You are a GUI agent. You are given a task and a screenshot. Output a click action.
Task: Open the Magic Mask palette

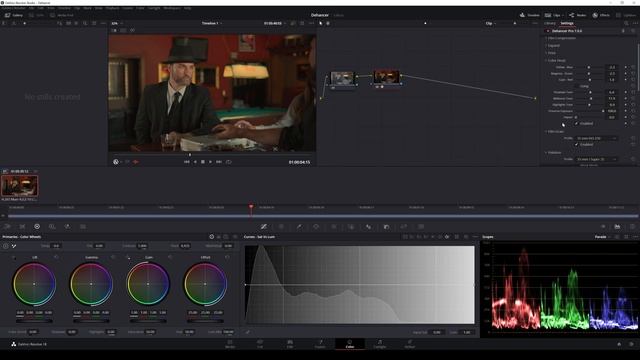(x=351, y=227)
